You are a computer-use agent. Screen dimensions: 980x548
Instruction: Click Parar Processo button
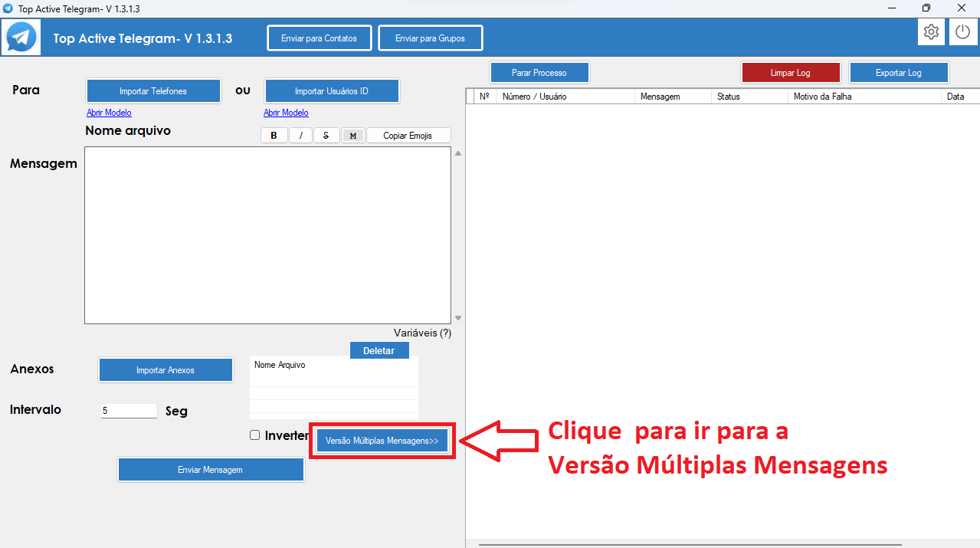tap(539, 73)
